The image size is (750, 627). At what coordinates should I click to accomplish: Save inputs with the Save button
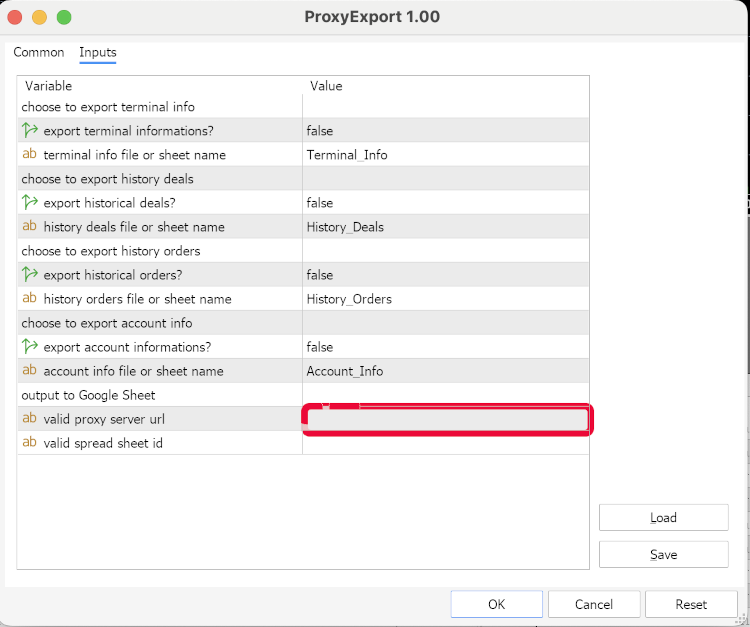[663, 554]
